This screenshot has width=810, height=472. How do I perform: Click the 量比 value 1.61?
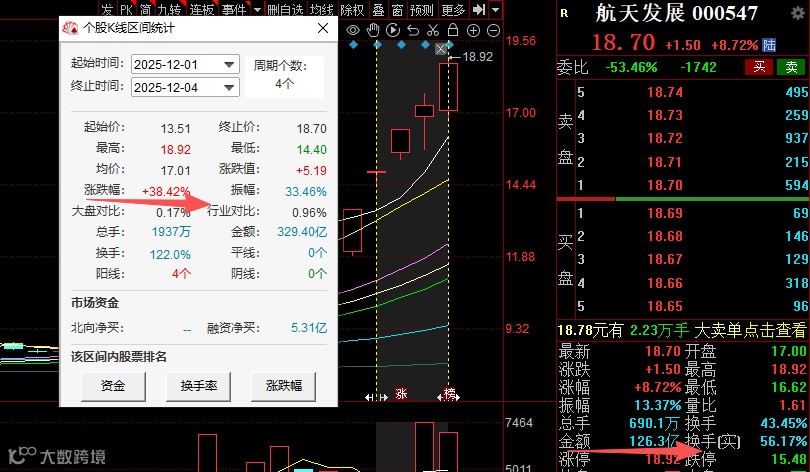click(x=792, y=405)
